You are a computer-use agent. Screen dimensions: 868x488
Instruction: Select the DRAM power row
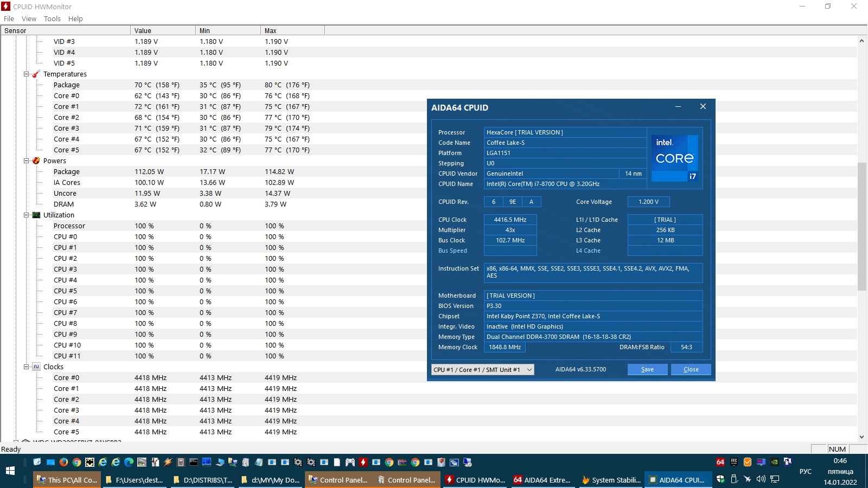[429, 204]
